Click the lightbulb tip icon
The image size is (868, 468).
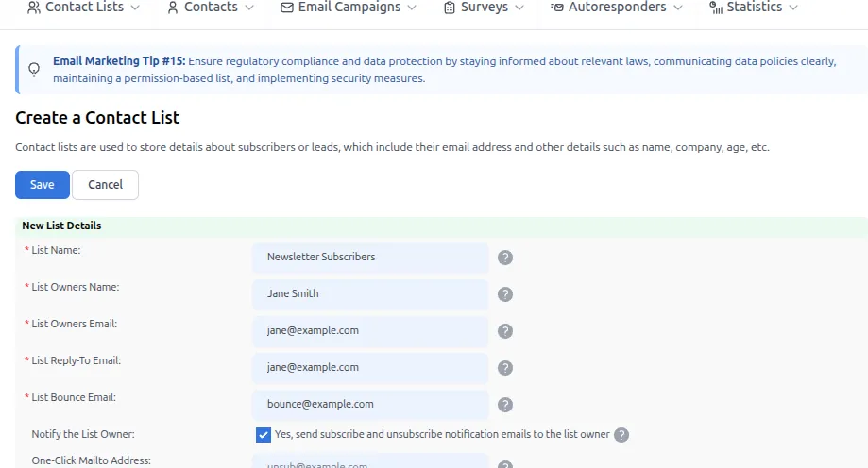pyautogui.click(x=34, y=70)
